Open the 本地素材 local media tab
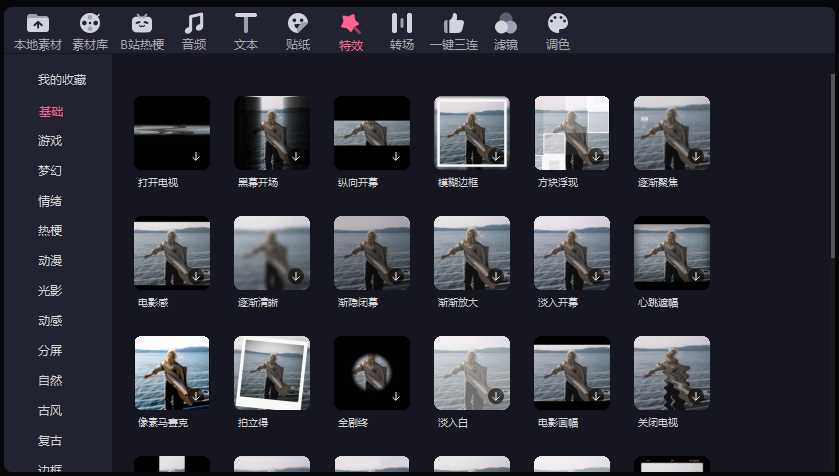The width and height of the screenshot is (839, 476). click(x=37, y=33)
